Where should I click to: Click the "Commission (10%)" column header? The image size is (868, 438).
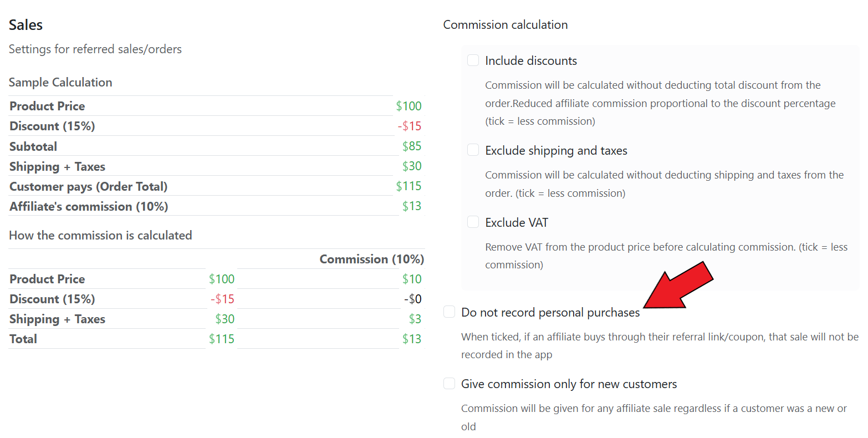click(x=371, y=259)
